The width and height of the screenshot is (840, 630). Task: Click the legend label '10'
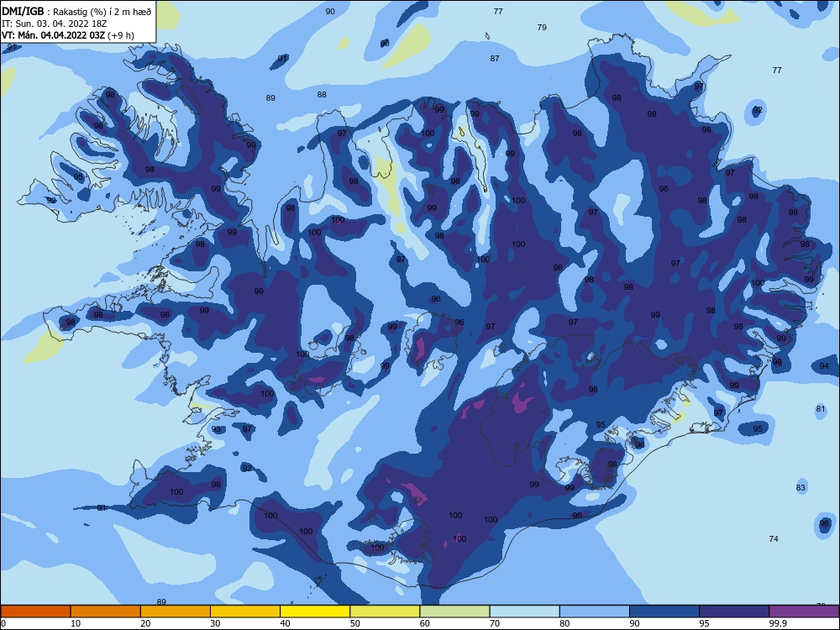tap(76, 623)
